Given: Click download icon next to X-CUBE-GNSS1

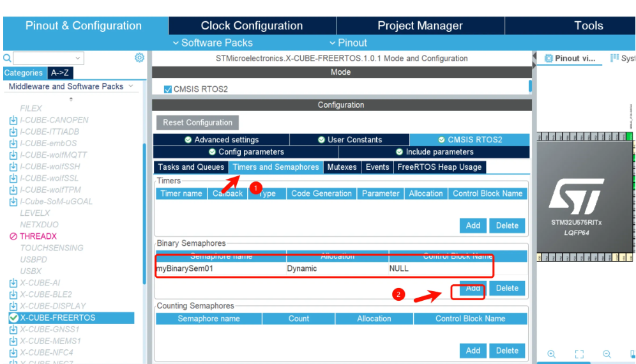Looking at the screenshot, I should (13, 330).
